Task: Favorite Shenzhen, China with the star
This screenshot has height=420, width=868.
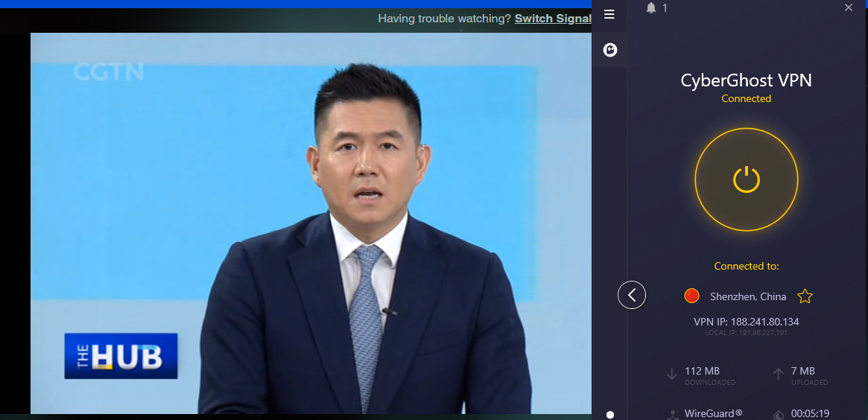Action: point(805,296)
